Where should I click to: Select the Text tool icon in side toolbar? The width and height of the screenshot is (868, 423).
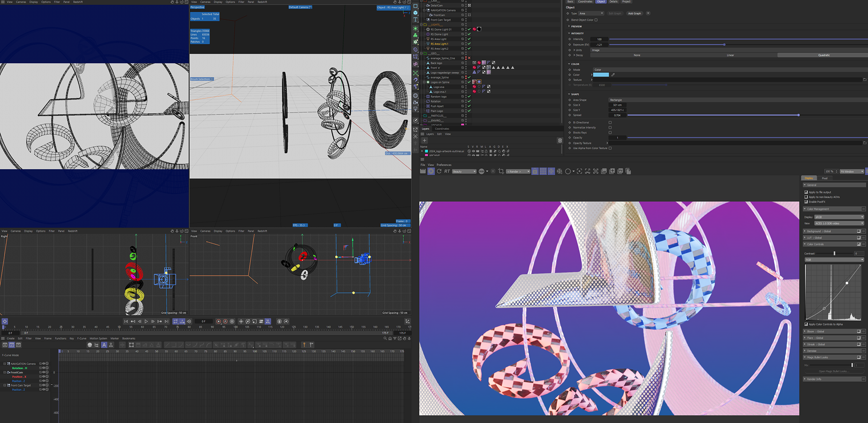[x=415, y=19]
